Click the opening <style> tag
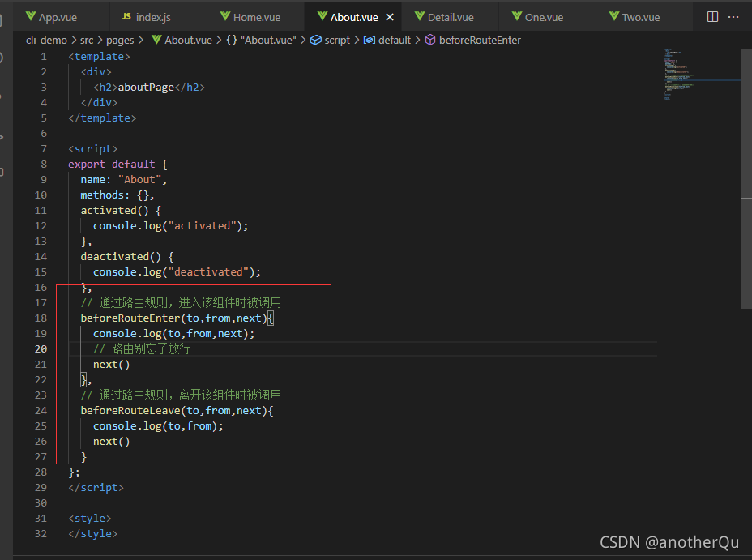The image size is (752, 560). point(90,519)
